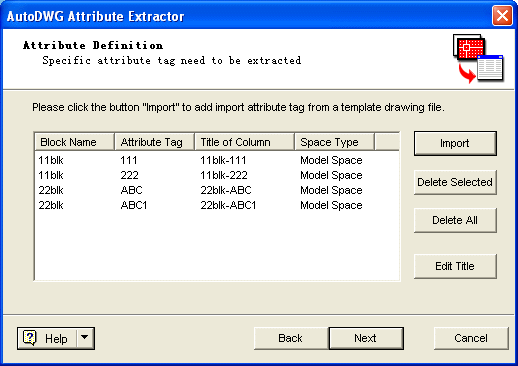The height and width of the screenshot is (366, 518).
Task: Click Delete Selected button
Action: [x=455, y=182]
